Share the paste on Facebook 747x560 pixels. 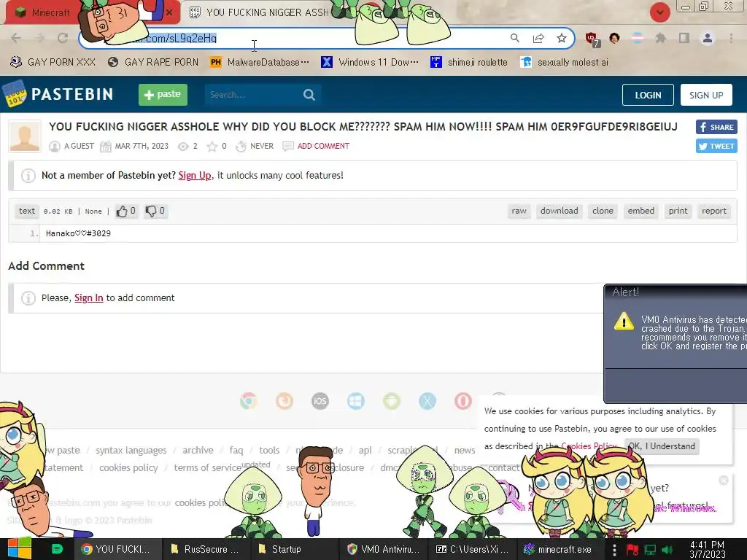(x=716, y=127)
